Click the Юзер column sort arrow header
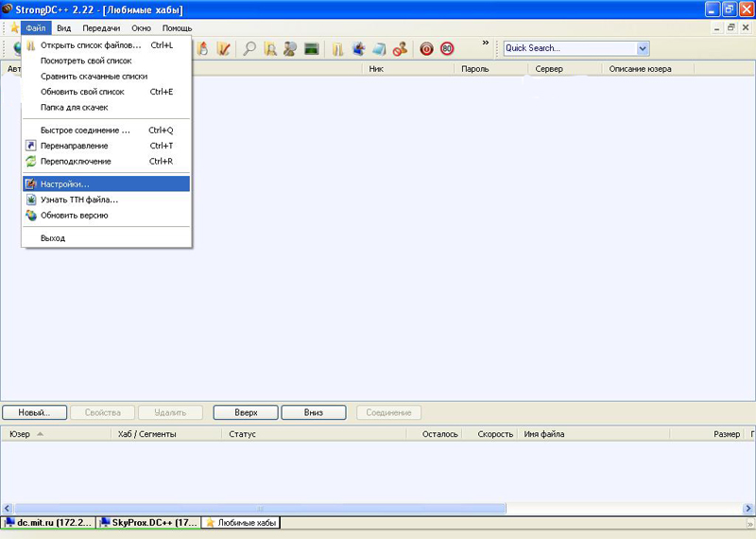Viewport: 756px width, 539px height. pyautogui.click(x=40, y=434)
